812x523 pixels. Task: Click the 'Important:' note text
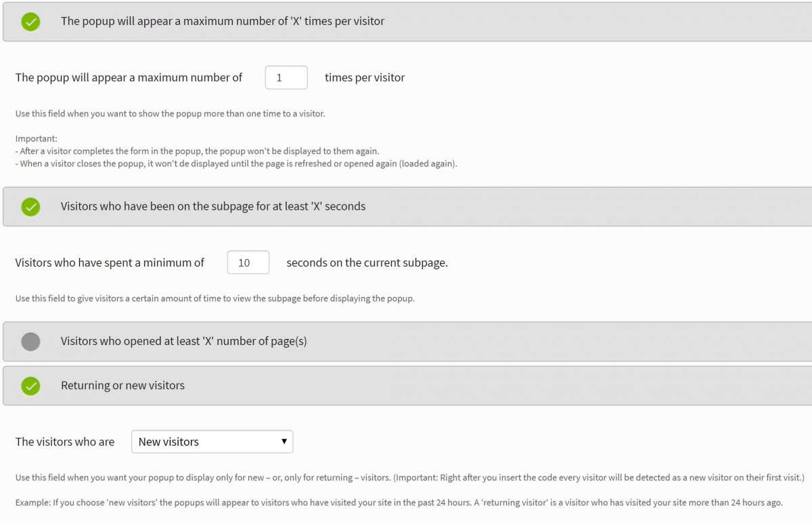click(37, 139)
